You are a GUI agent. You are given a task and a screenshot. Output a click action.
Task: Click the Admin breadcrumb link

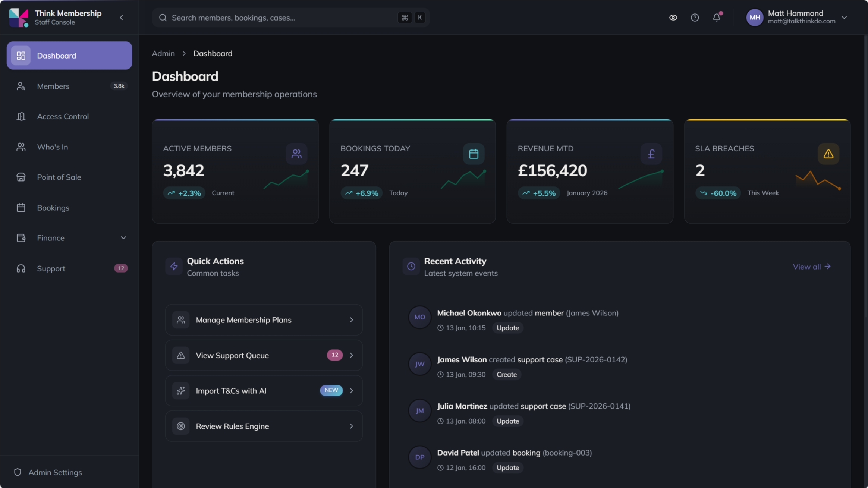point(163,53)
